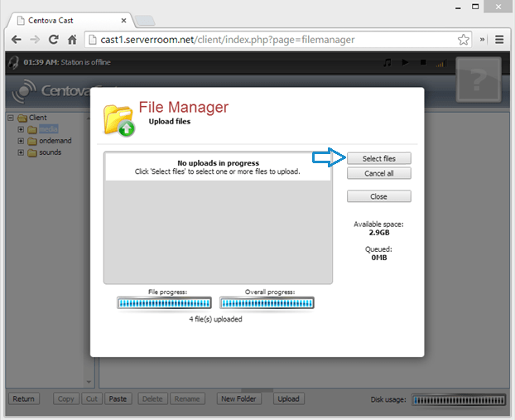Click the Disk usage bar
The height and width of the screenshot is (420, 515).
click(459, 400)
